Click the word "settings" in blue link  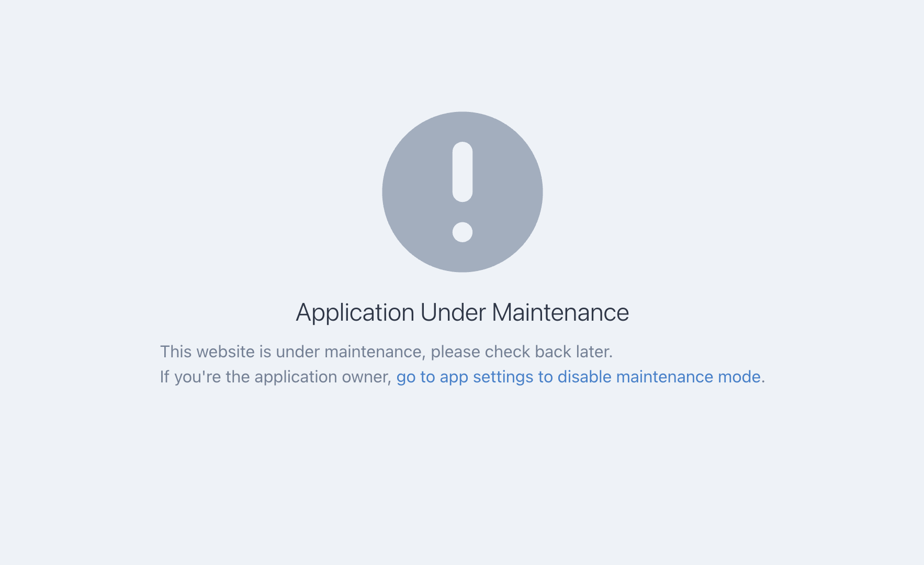[503, 377]
